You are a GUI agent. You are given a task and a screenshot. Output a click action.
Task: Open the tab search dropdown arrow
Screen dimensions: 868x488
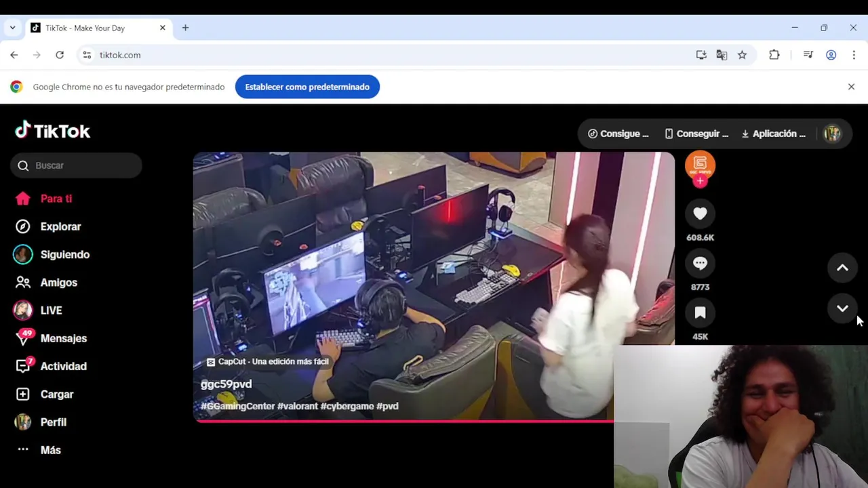click(x=12, y=28)
